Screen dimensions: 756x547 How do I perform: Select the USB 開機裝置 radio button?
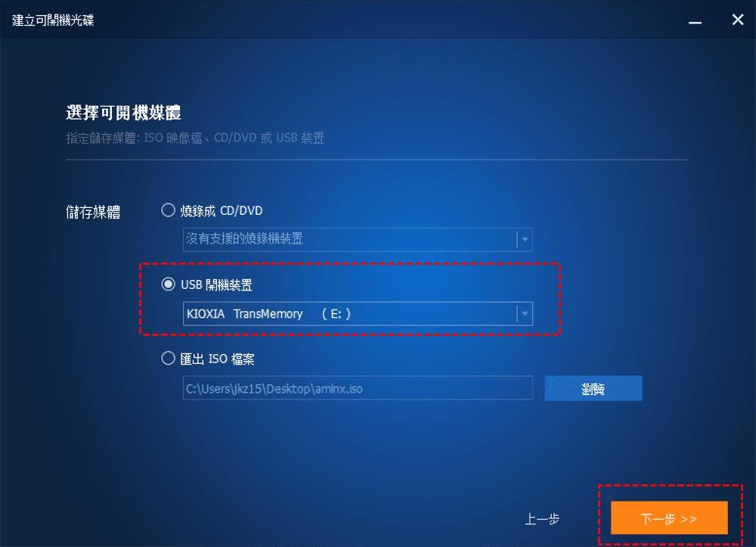(x=168, y=284)
